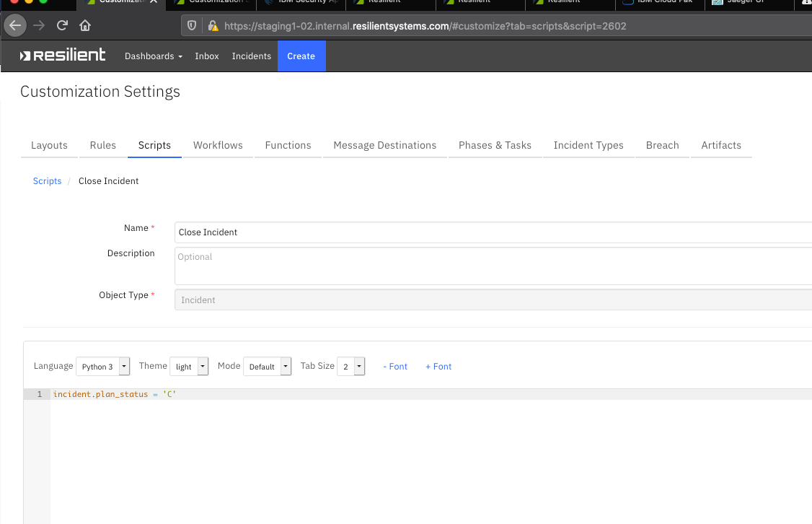This screenshot has height=524, width=812.
Task: Open the browser home page icon
Action: coord(85,25)
